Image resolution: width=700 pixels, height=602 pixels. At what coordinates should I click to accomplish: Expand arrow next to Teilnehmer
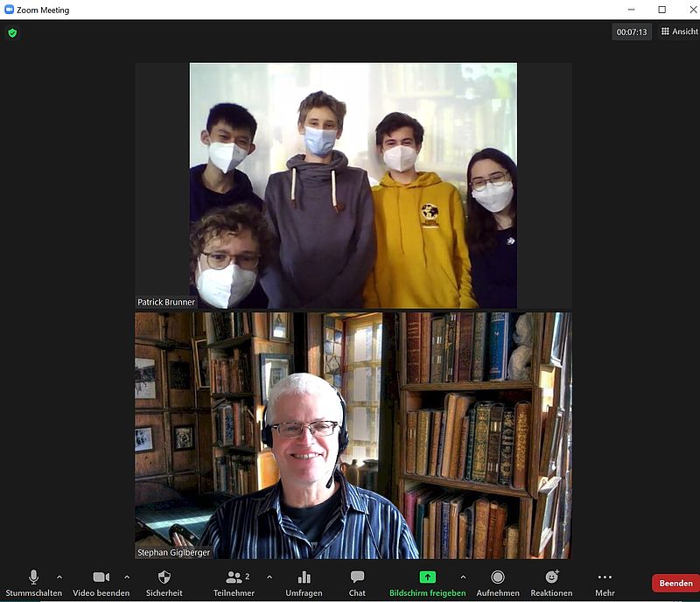269,577
